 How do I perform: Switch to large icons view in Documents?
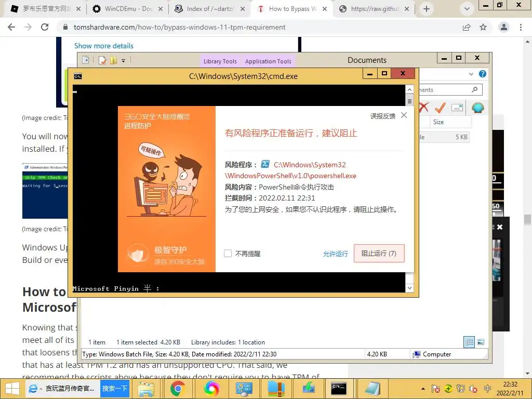[x=481, y=342]
